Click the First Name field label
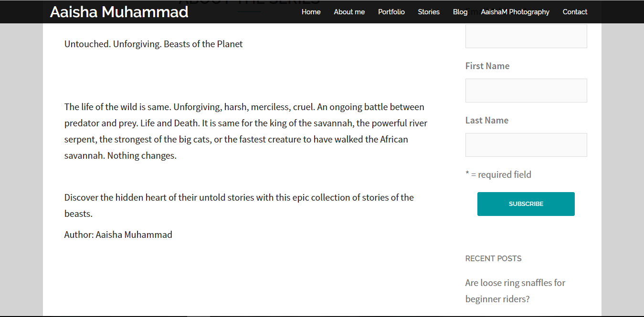644x317 pixels. (x=487, y=66)
